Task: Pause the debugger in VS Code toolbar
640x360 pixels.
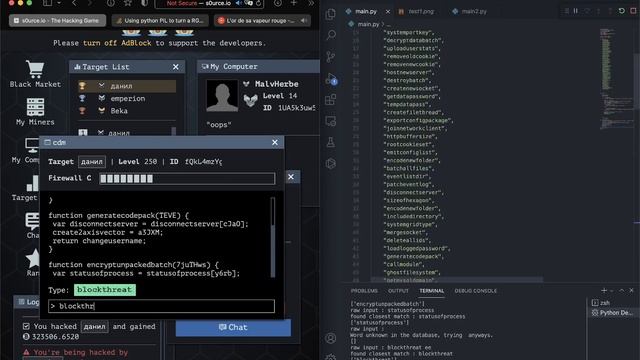Action: [576, 11]
